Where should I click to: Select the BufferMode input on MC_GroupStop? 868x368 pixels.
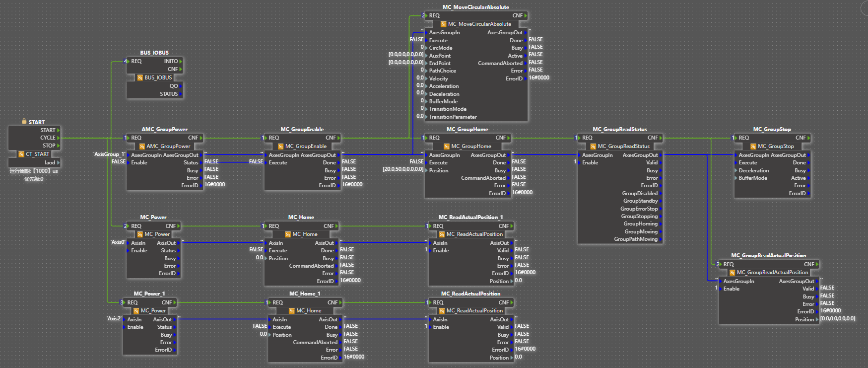[x=751, y=178]
